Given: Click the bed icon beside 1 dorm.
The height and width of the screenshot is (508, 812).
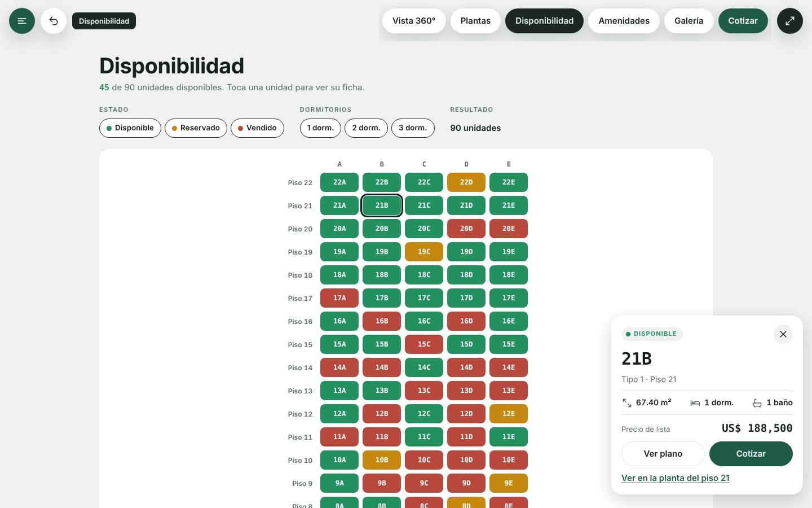Looking at the screenshot, I should (695, 403).
